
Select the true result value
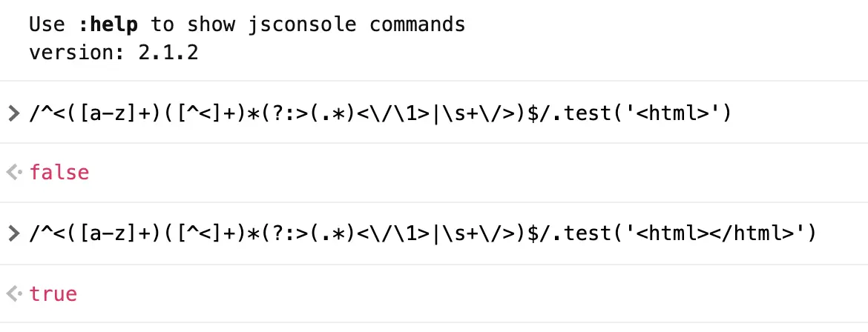[x=53, y=293]
